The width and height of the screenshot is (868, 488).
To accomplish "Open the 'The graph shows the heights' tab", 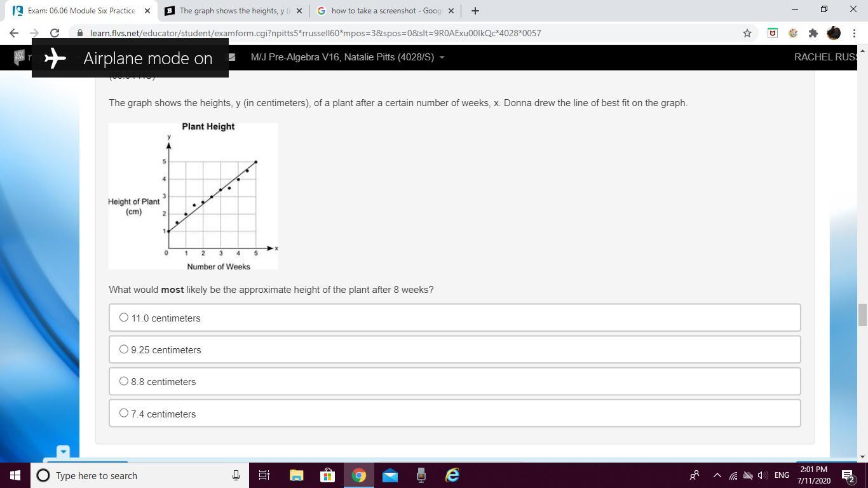I will coord(233,11).
